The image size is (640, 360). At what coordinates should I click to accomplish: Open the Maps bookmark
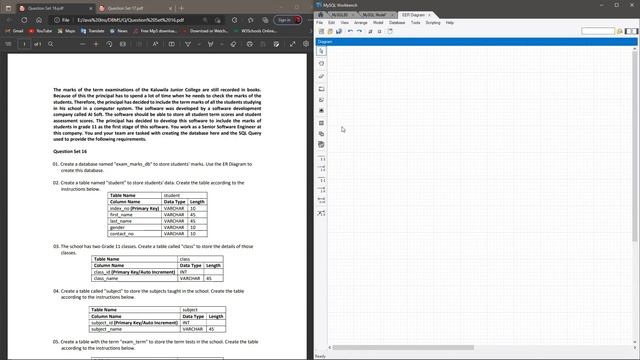coord(67,31)
